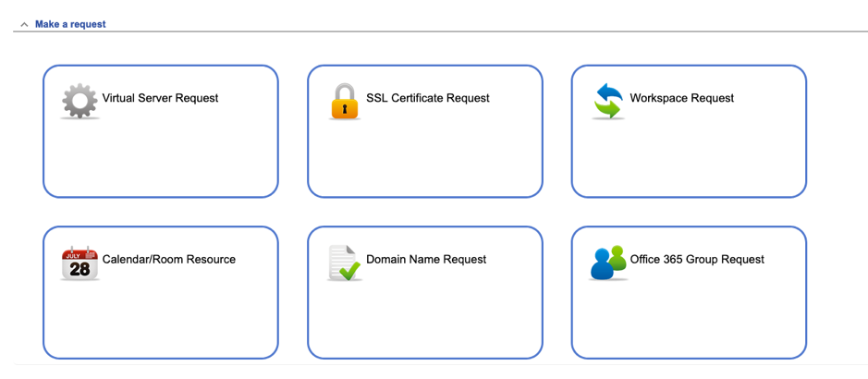
Task: Open the Virtual Server Request label link
Action: pos(160,98)
